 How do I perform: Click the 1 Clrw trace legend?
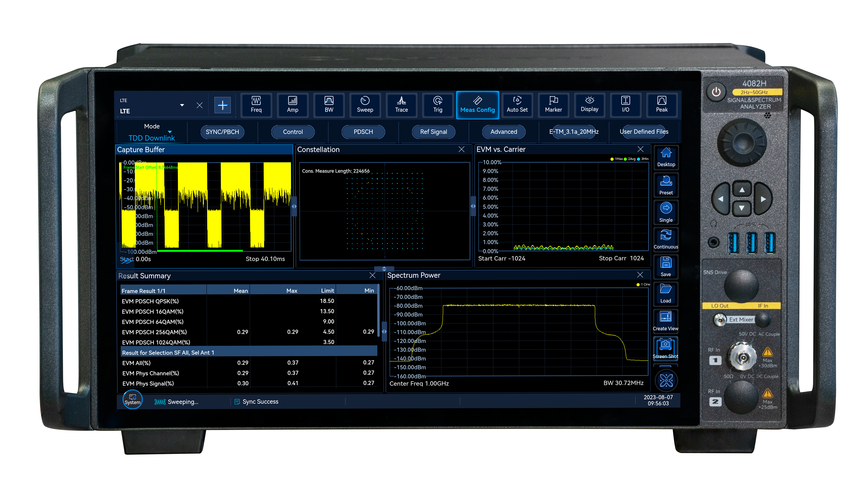(643, 284)
